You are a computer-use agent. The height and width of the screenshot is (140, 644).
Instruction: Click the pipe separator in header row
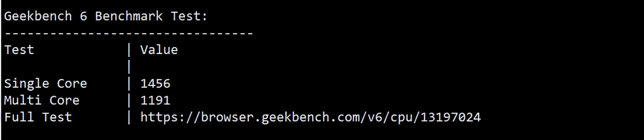(x=129, y=50)
